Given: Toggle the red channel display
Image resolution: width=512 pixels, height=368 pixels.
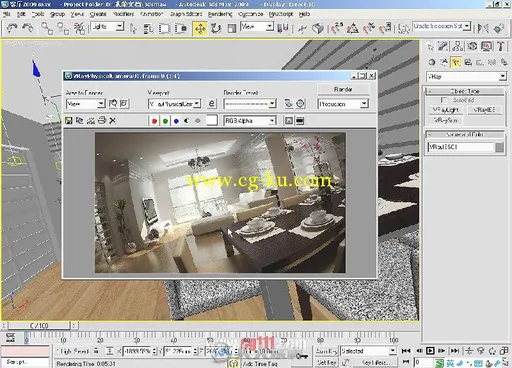Looking at the screenshot, I should tap(154, 121).
